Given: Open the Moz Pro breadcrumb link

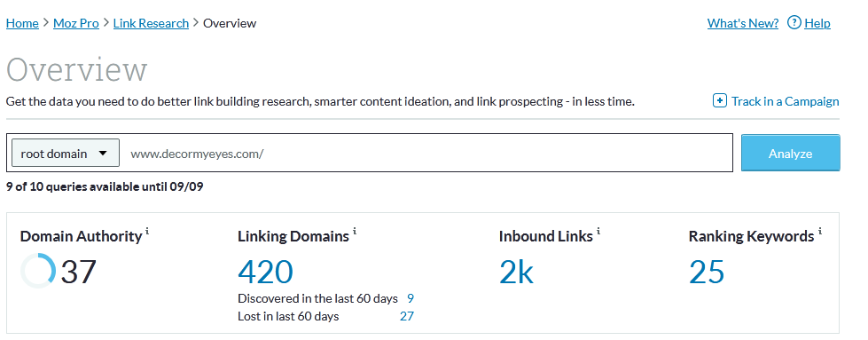Looking at the screenshot, I should pos(76,23).
